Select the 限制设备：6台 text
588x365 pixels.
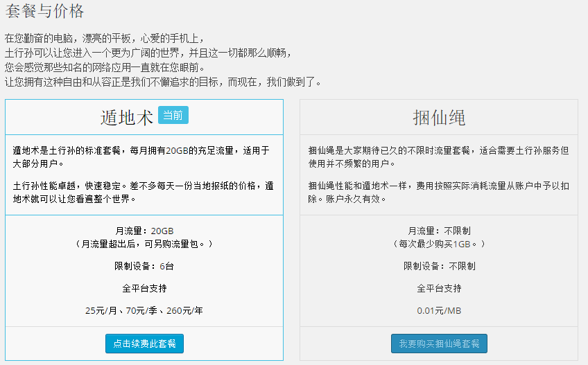[x=144, y=266]
